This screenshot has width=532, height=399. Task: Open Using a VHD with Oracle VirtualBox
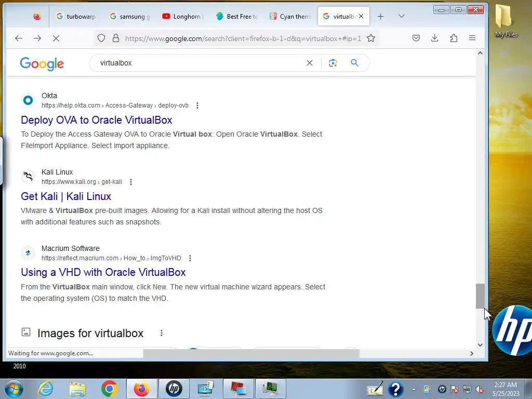point(103,272)
